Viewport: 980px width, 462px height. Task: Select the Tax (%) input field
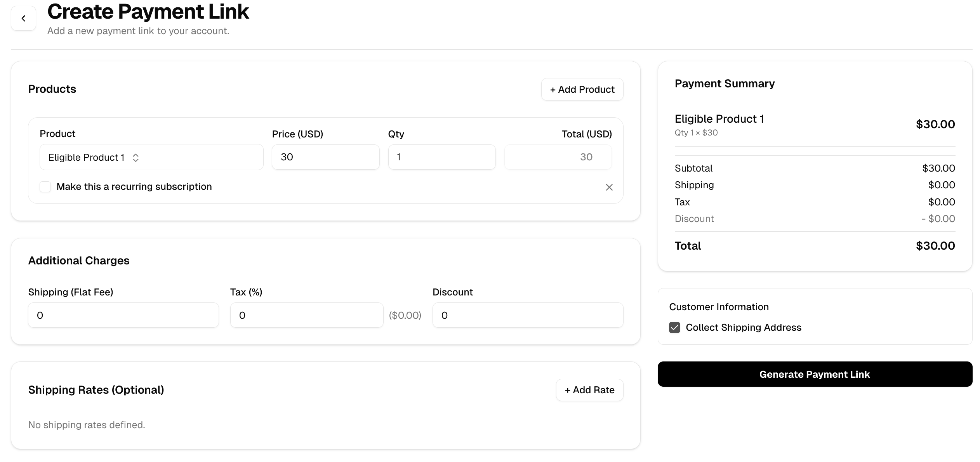pos(306,315)
